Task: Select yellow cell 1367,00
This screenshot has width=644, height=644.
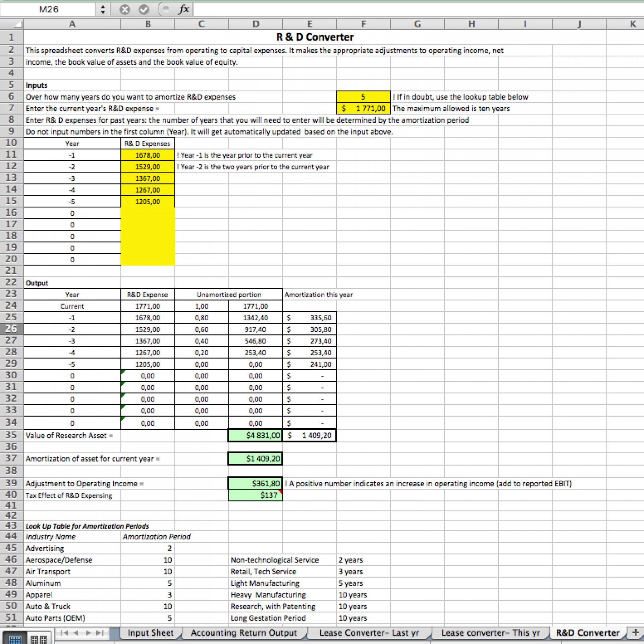Action: 148,178
